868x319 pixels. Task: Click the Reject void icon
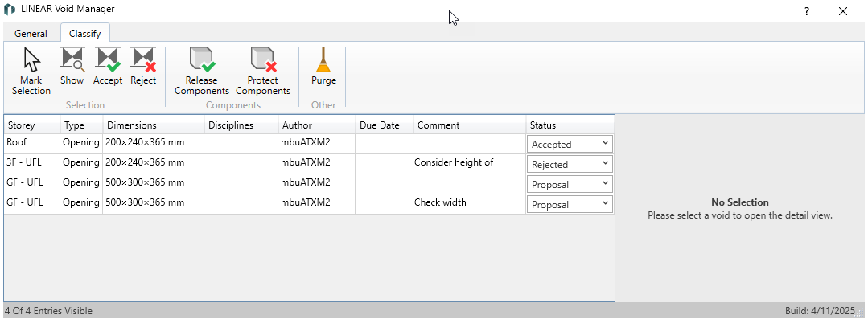tap(143, 59)
